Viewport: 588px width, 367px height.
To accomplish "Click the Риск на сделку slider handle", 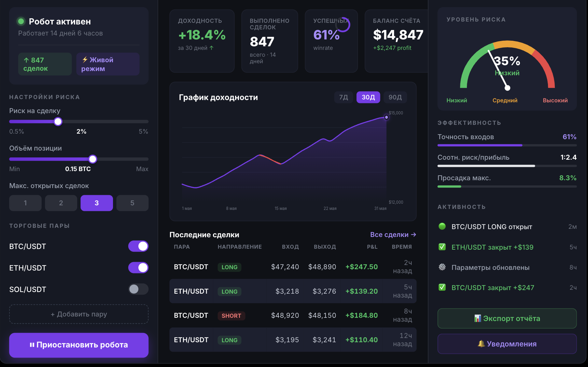I will (58, 122).
